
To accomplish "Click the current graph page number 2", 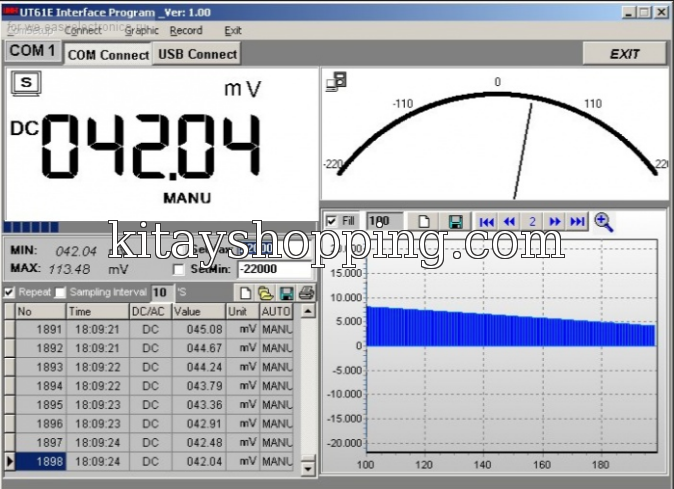I will click(532, 222).
